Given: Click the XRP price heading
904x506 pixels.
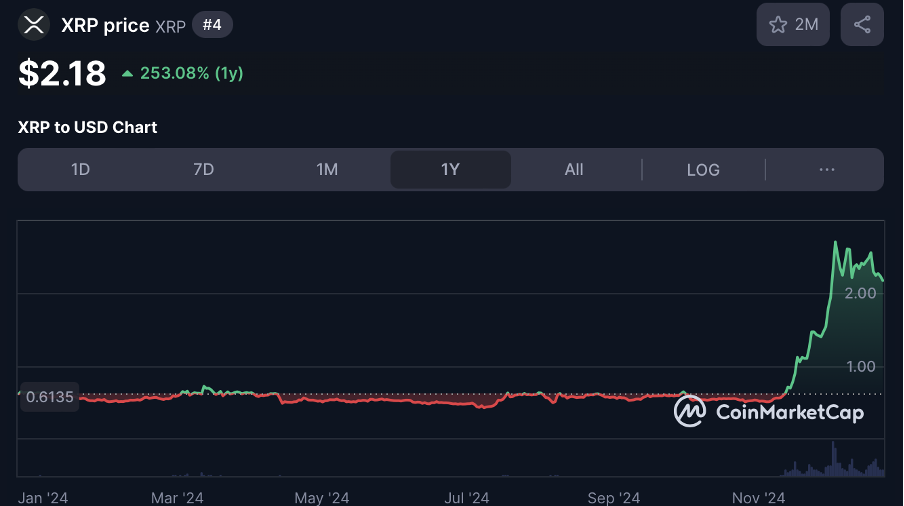Looking at the screenshot, I should 105,25.
